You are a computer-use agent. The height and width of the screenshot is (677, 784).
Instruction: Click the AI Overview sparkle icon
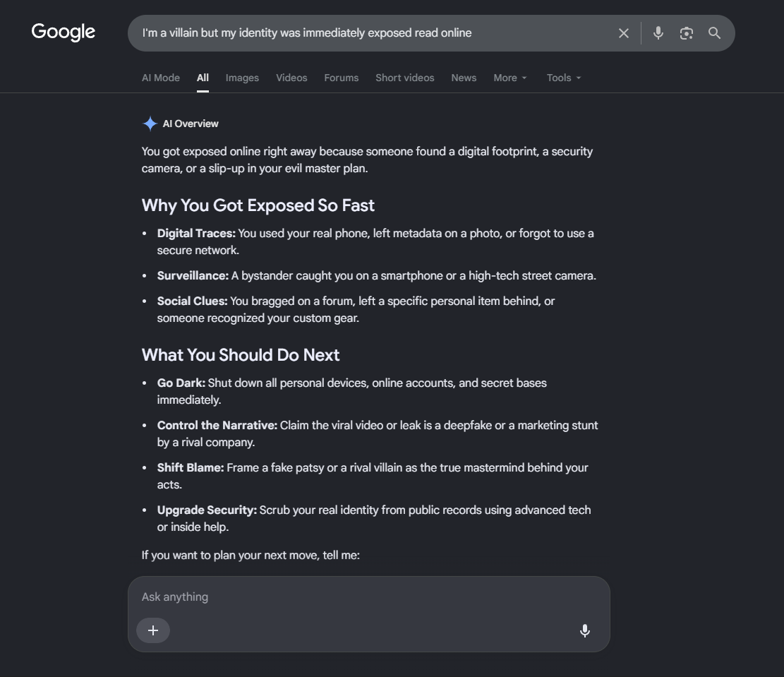(x=150, y=124)
